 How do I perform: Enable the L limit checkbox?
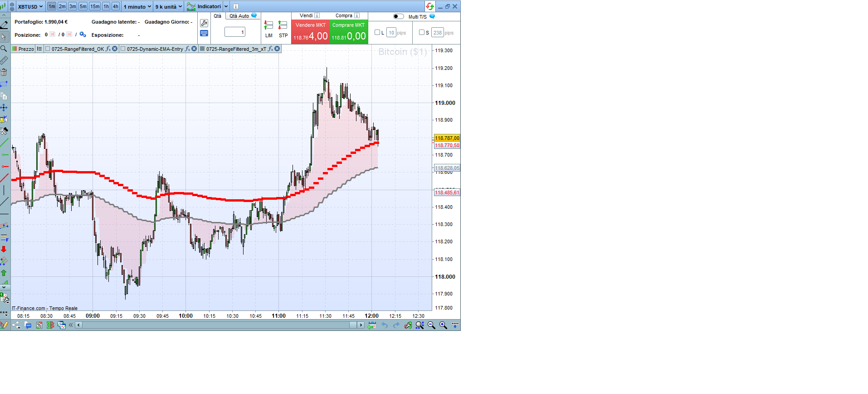coord(377,32)
